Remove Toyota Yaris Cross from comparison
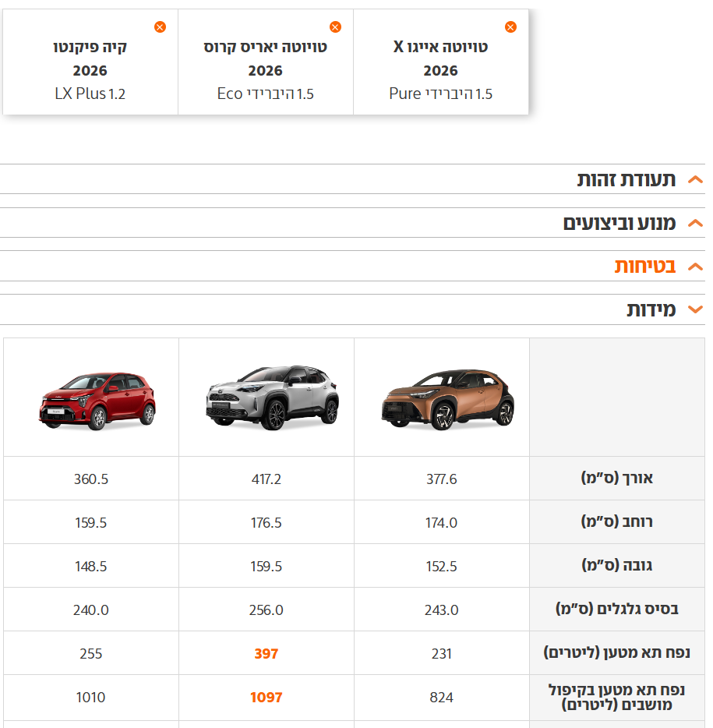The width and height of the screenshot is (713, 728). click(x=335, y=27)
